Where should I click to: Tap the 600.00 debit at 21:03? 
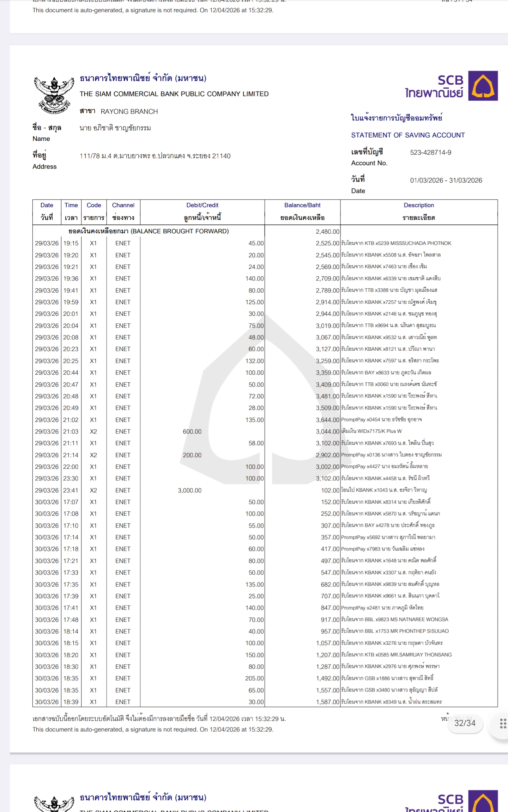[192, 431]
